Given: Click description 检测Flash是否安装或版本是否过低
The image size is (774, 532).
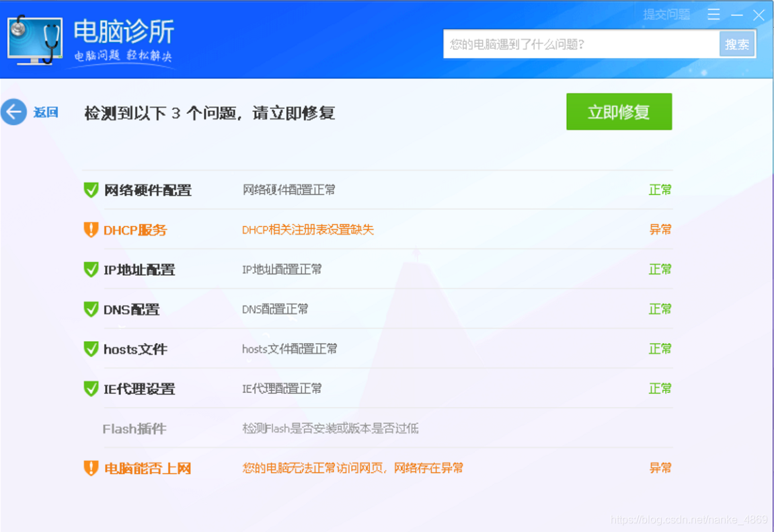Looking at the screenshot, I should (x=330, y=428).
